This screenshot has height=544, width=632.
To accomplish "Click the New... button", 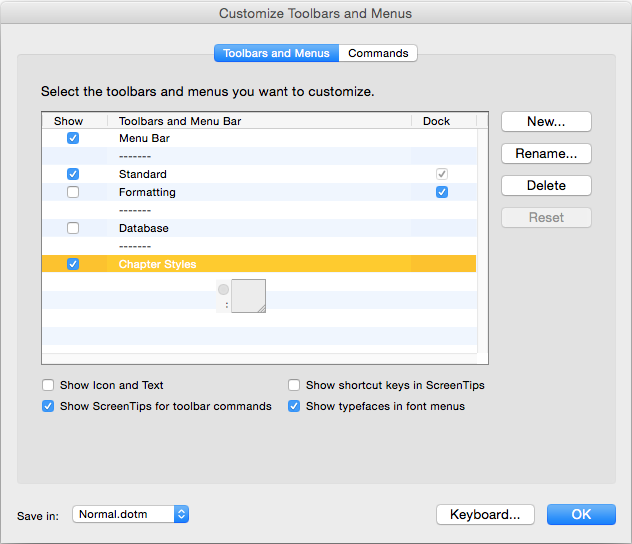I will pos(546,121).
